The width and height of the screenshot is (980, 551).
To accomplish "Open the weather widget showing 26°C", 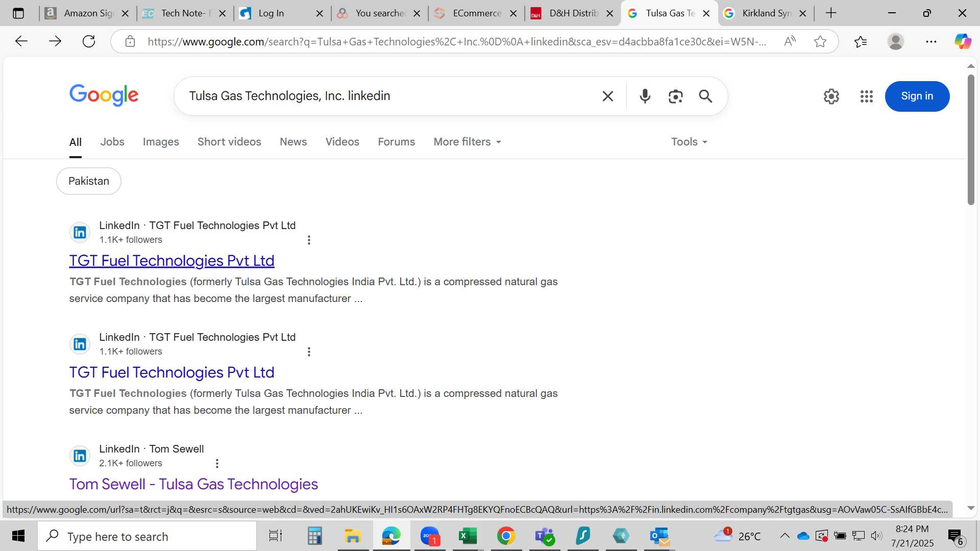I will [x=737, y=536].
